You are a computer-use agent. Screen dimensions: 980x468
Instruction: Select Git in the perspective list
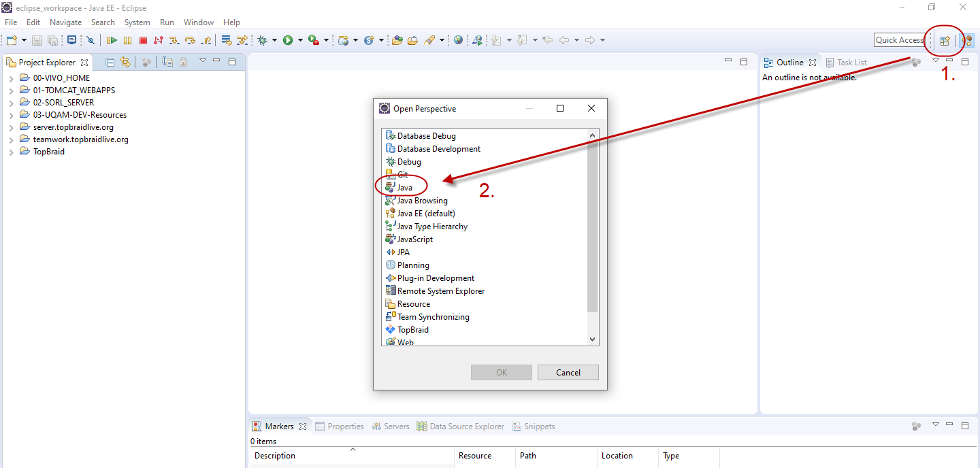tap(397, 175)
